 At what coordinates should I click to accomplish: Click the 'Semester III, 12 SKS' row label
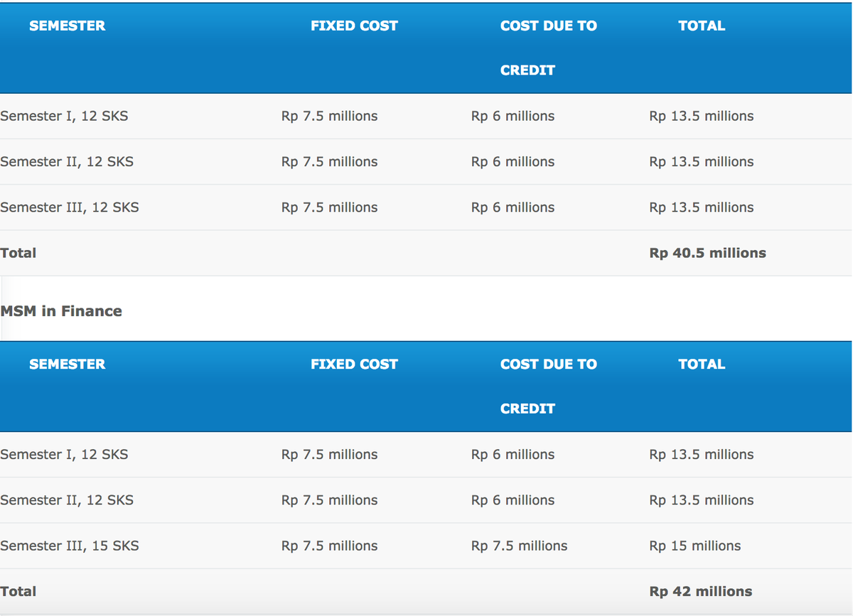[70, 207]
